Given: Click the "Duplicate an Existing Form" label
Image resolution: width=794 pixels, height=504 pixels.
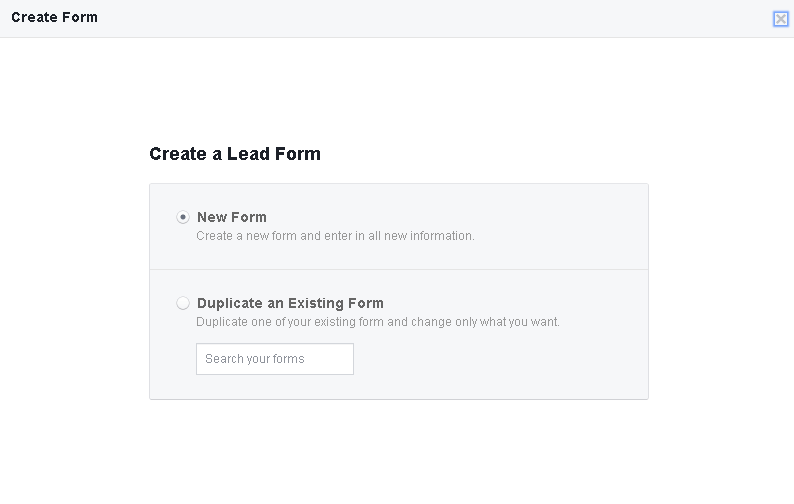Looking at the screenshot, I should tap(290, 303).
